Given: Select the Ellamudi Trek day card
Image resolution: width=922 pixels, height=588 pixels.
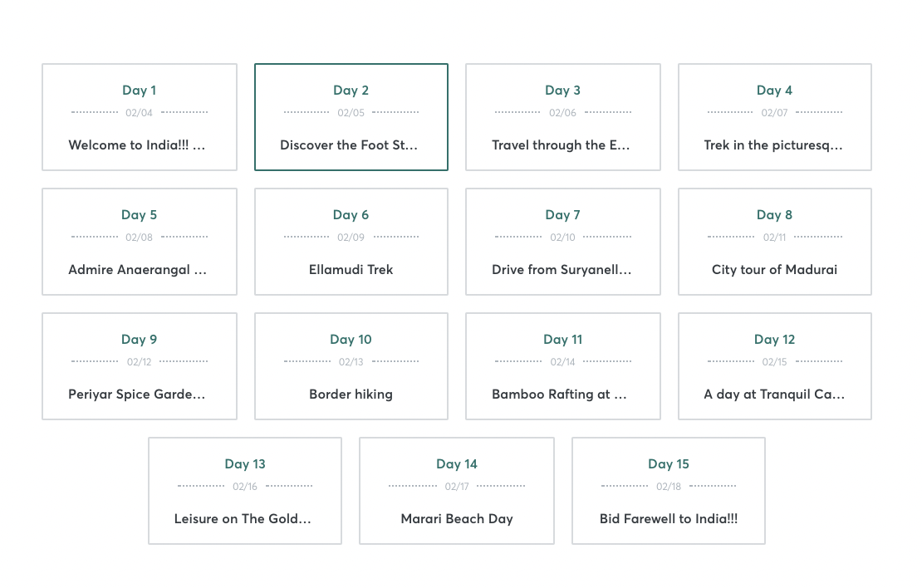Looking at the screenshot, I should [x=351, y=242].
